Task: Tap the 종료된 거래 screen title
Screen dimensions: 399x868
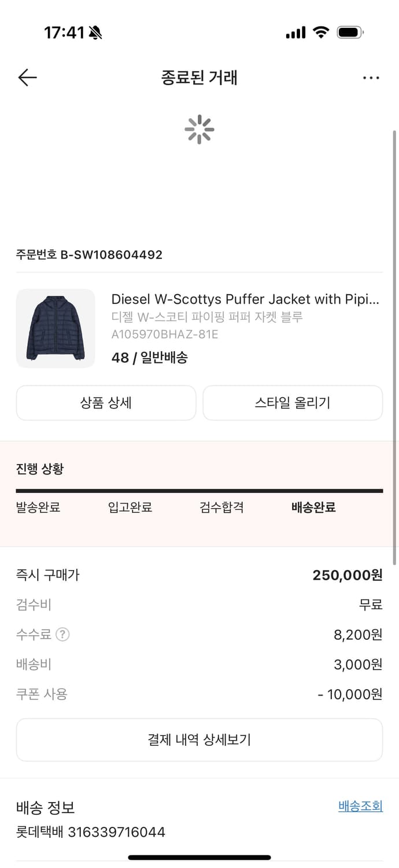Action: 199,77
